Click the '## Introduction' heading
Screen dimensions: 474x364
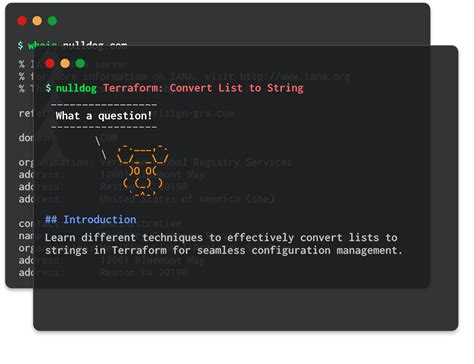pos(91,220)
